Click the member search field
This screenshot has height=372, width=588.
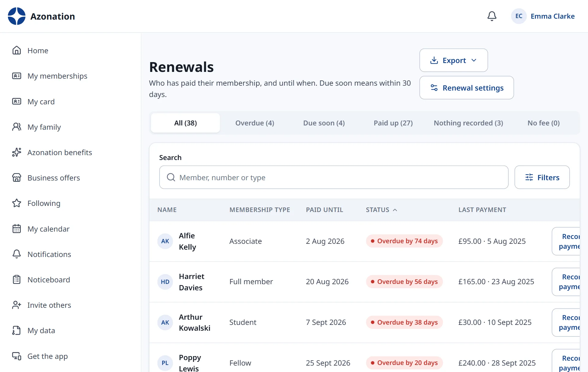tap(334, 177)
